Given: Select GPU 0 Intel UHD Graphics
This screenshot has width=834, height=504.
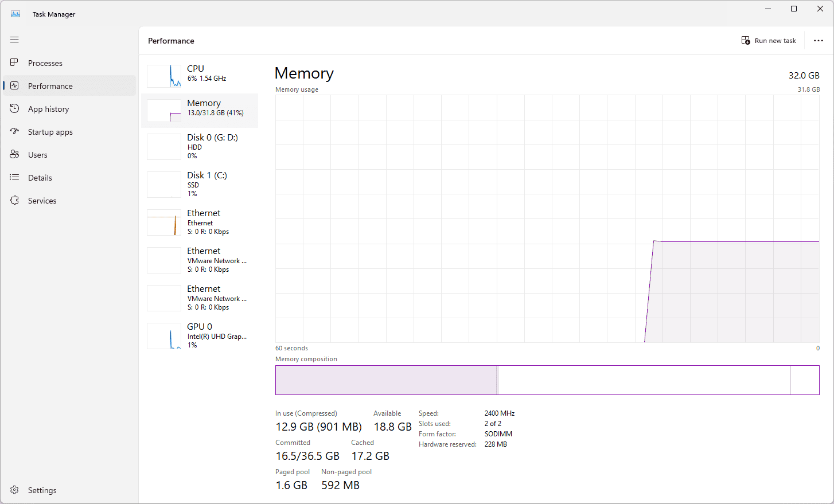Looking at the screenshot, I should click(200, 335).
